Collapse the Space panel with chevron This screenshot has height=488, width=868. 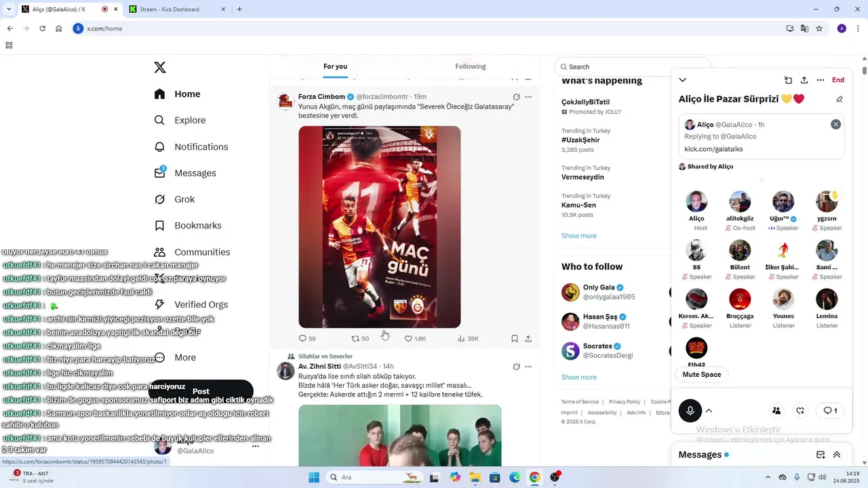(682, 80)
